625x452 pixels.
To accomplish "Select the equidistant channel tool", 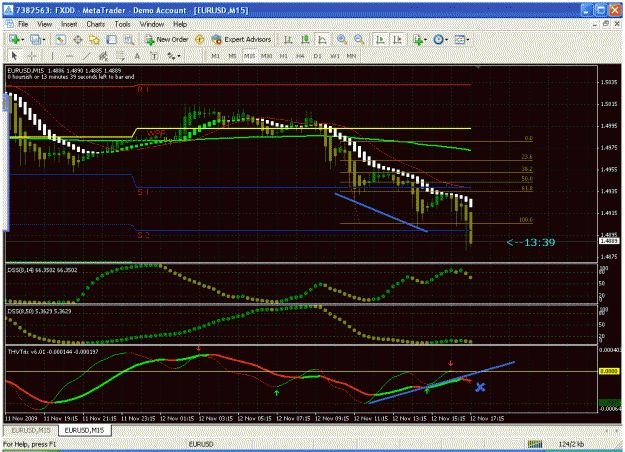I will (x=103, y=56).
